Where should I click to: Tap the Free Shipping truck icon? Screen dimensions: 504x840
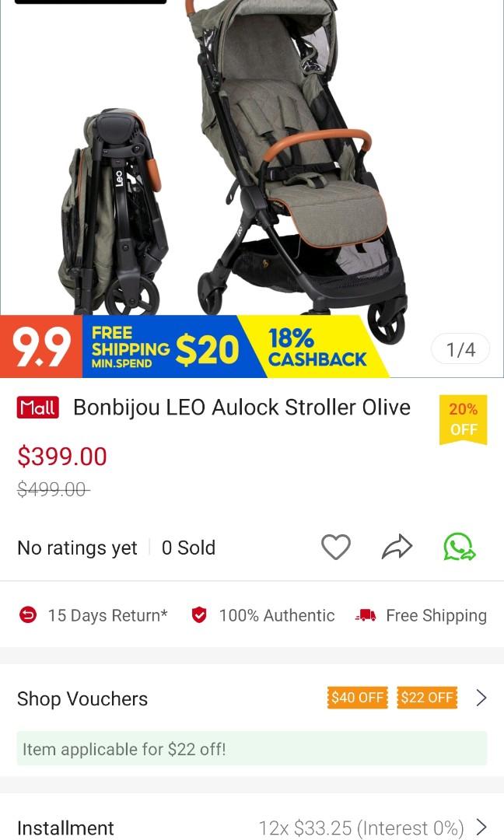pyautogui.click(x=366, y=615)
